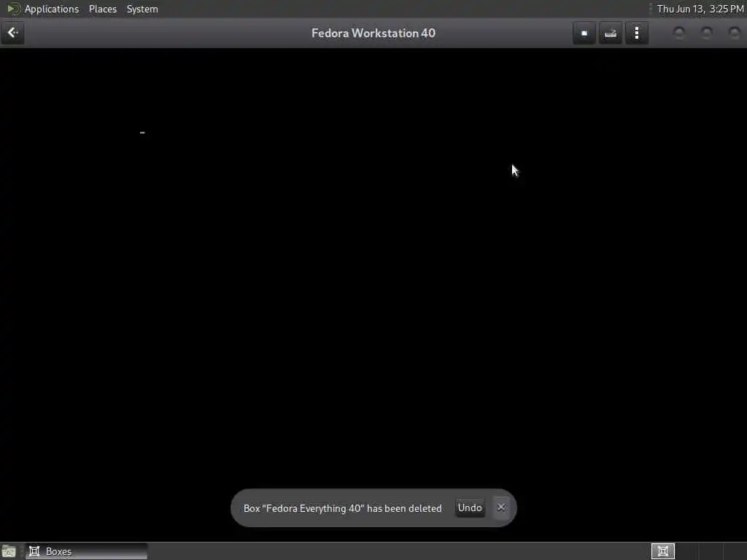Click the square stop button in header bar

click(584, 33)
